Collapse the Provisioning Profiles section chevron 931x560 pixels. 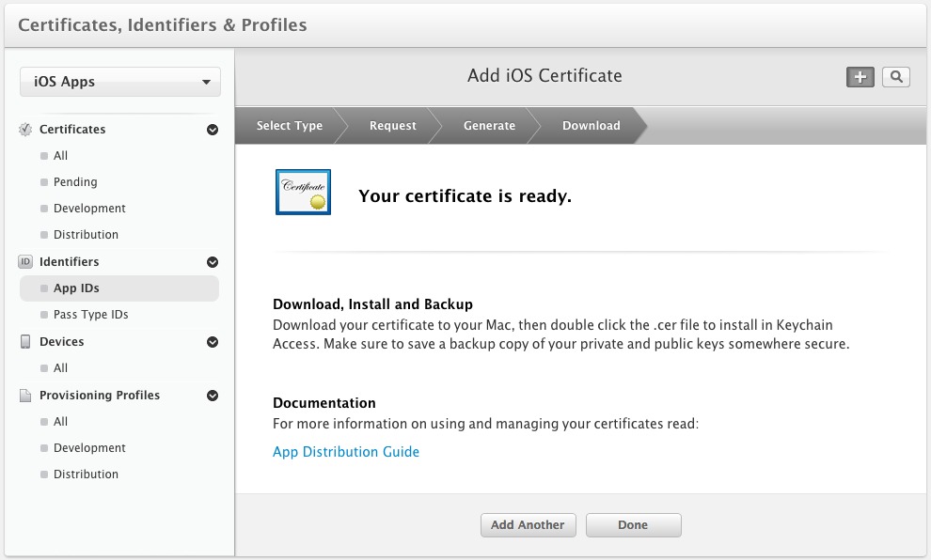pyautogui.click(x=213, y=396)
